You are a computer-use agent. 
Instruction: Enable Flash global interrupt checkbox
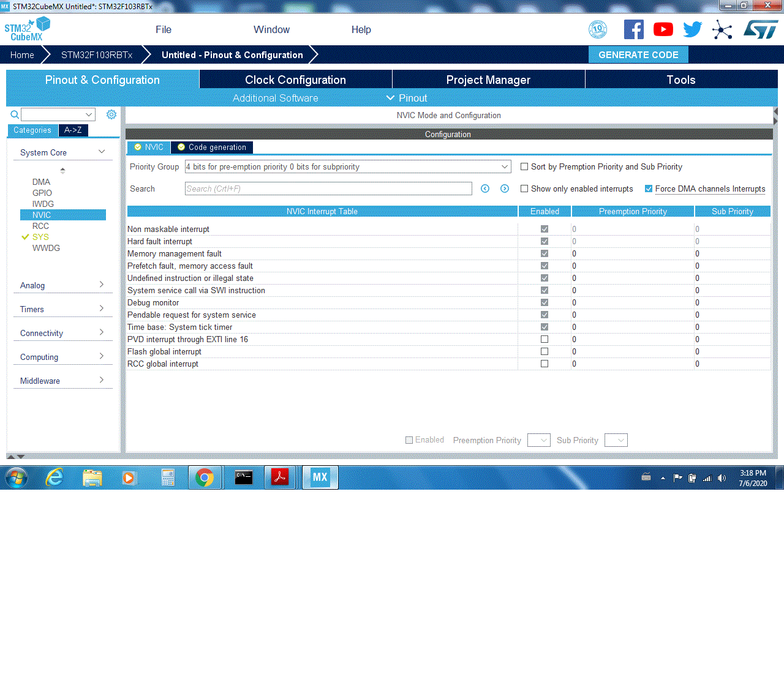(545, 351)
